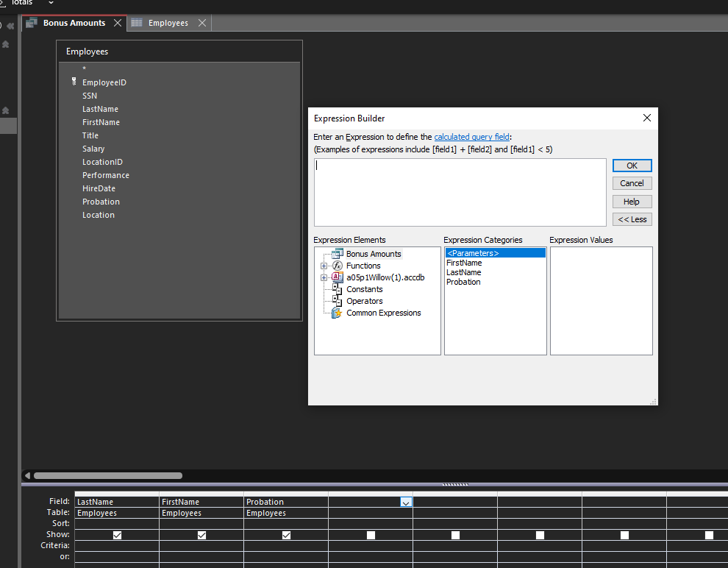Expand the Functions tree node
728x568 pixels.
324,266
